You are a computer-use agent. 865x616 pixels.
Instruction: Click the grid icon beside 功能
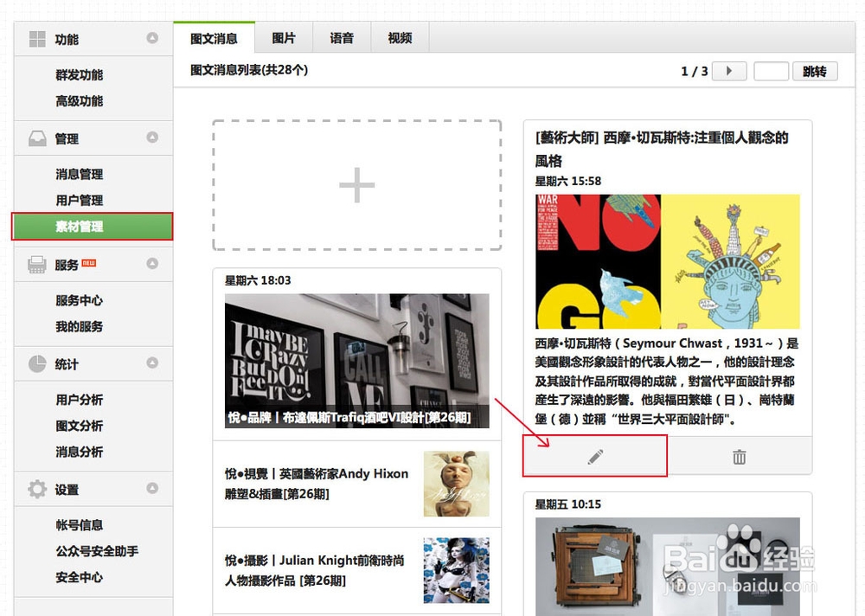coord(36,38)
